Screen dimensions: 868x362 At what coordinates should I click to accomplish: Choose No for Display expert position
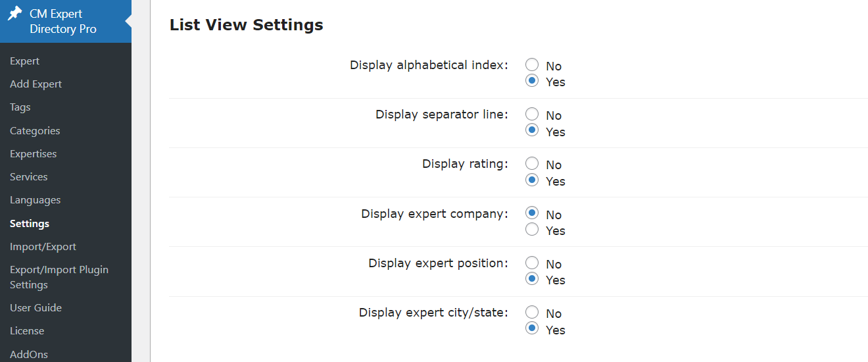point(533,263)
